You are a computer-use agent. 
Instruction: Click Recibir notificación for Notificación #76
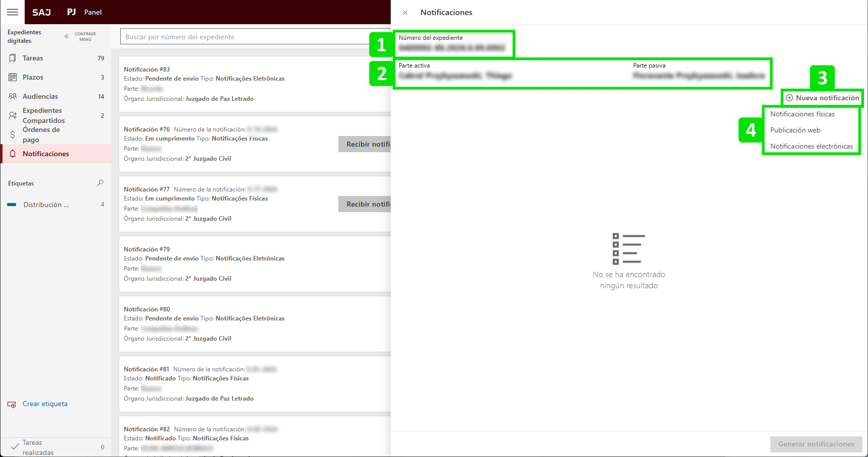tap(365, 144)
